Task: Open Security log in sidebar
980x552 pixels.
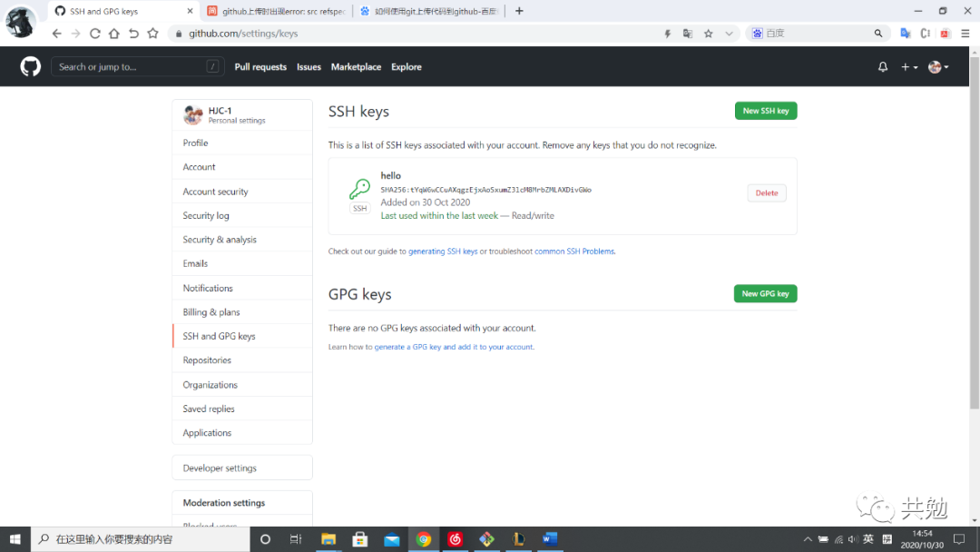Action: (242, 216)
